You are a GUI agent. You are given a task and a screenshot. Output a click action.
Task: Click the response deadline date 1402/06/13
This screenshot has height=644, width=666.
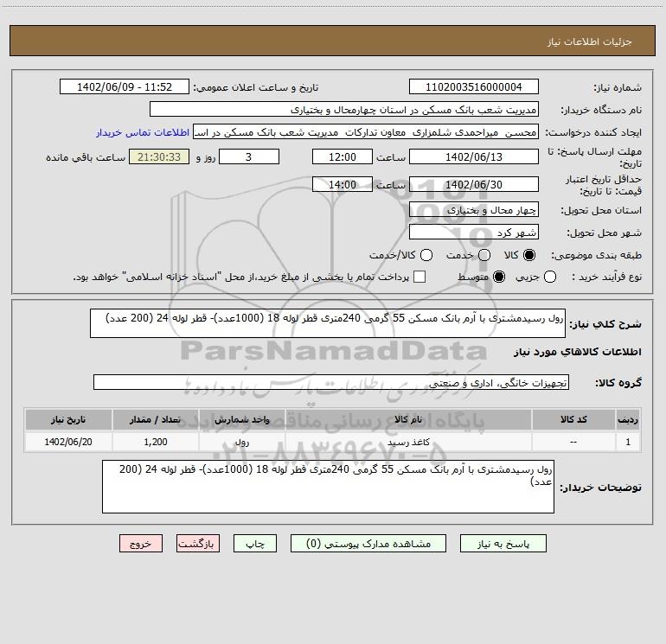[474, 156]
